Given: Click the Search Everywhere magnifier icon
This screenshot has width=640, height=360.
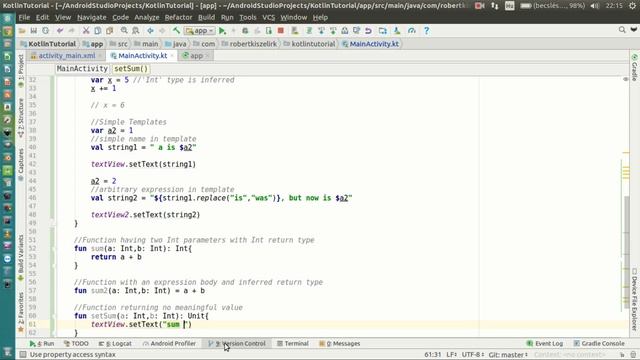Looking at the screenshot, I should tap(622, 30).
